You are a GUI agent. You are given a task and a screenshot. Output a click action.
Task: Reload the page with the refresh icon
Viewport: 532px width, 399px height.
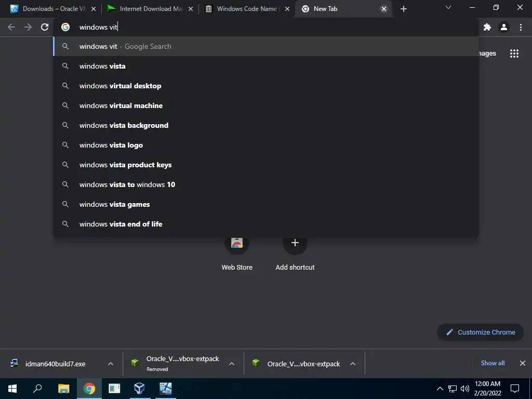pos(45,27)
